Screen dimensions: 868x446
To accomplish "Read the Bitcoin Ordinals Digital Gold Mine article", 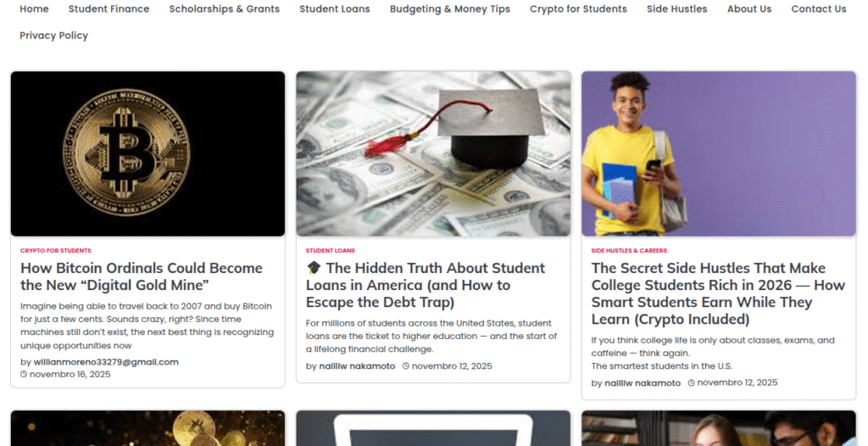I will pos(142,276).
